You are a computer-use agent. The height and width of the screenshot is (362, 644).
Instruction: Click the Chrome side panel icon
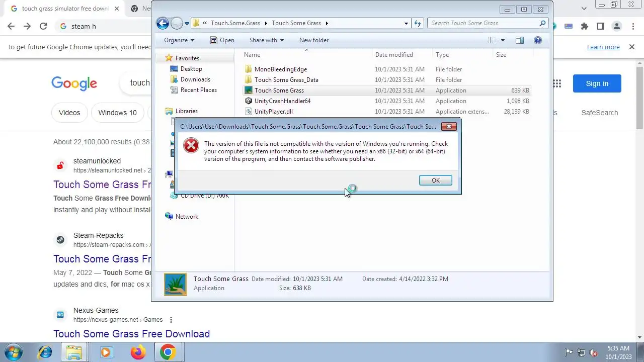click(601, 26)
